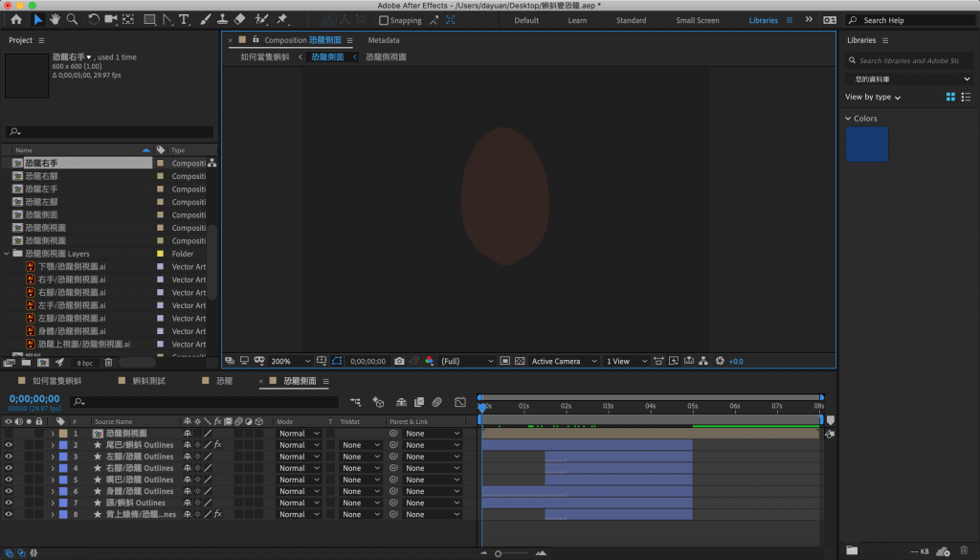980x560 pixels.
Task: Show more workspaces with chevron button
Action: pos(809,20)
